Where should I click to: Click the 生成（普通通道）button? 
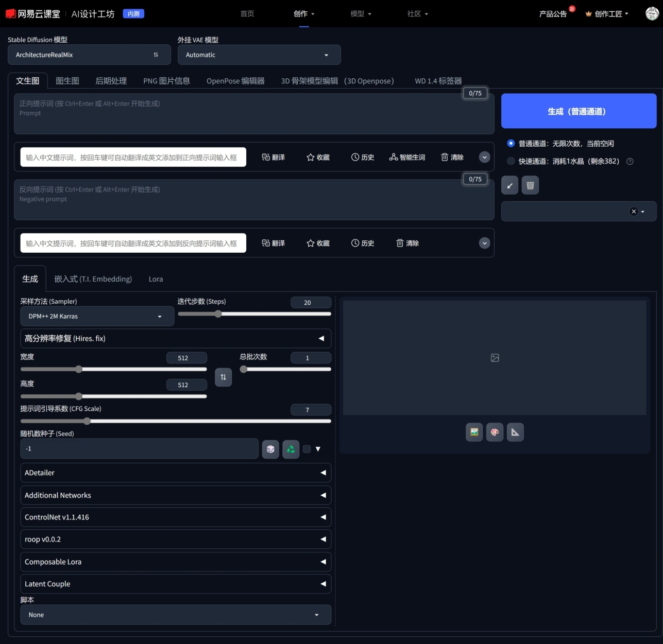579,111
